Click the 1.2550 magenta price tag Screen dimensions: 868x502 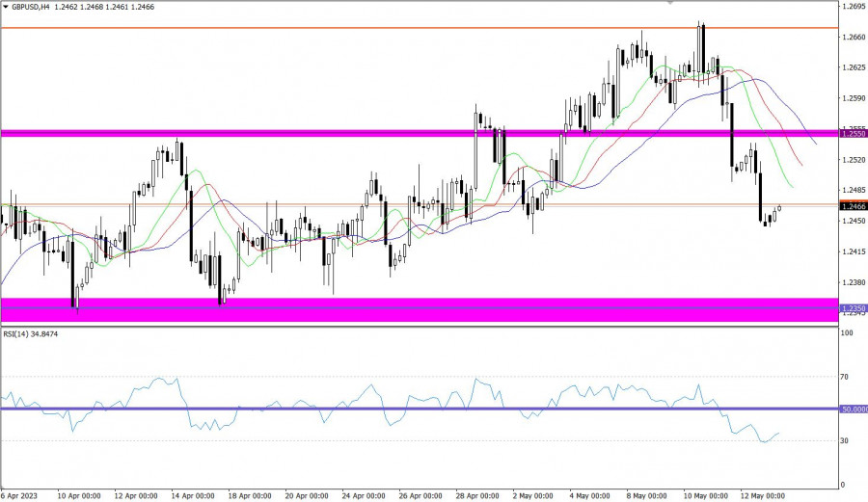pos(853,132)
